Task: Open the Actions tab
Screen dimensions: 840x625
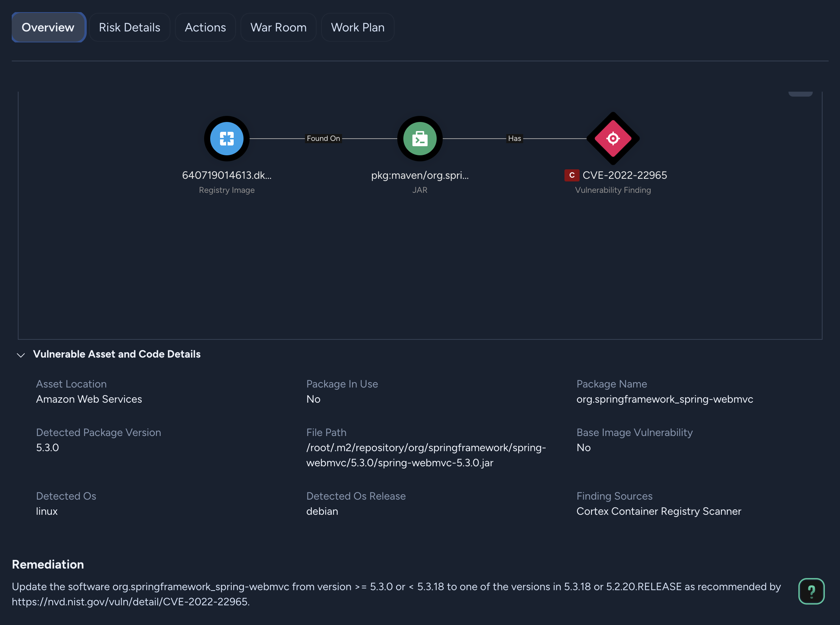Action: pyautogui.click(x=205, y=27)
